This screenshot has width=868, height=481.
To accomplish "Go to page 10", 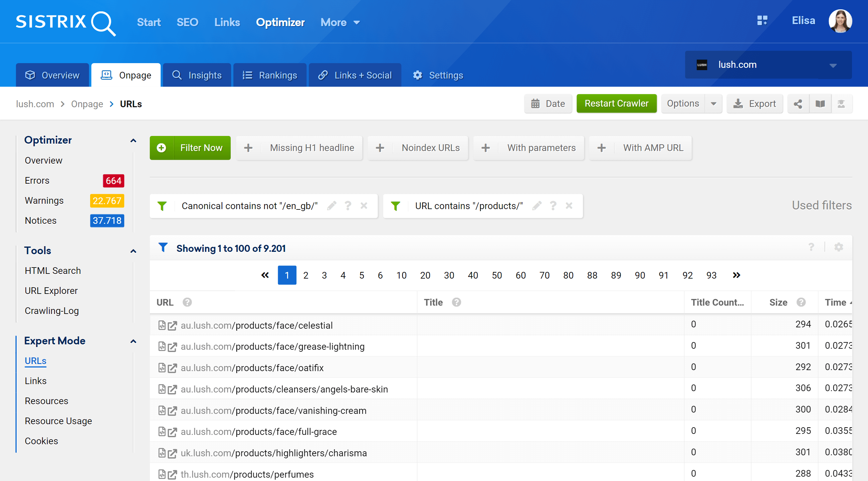I will 401,275.
